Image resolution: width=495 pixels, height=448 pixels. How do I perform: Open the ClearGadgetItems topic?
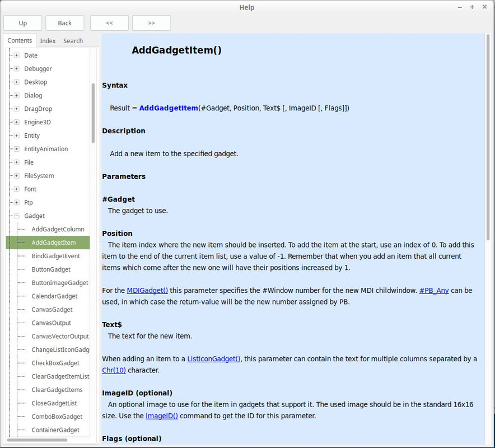pyautogui.click(x=57, y=390)
